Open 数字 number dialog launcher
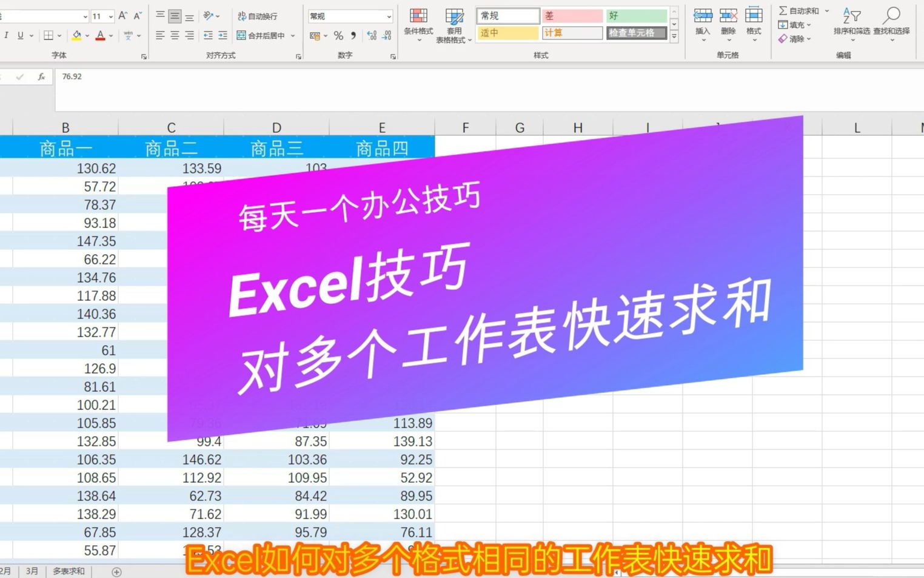 pyautogui.click(x=393, y=56)
